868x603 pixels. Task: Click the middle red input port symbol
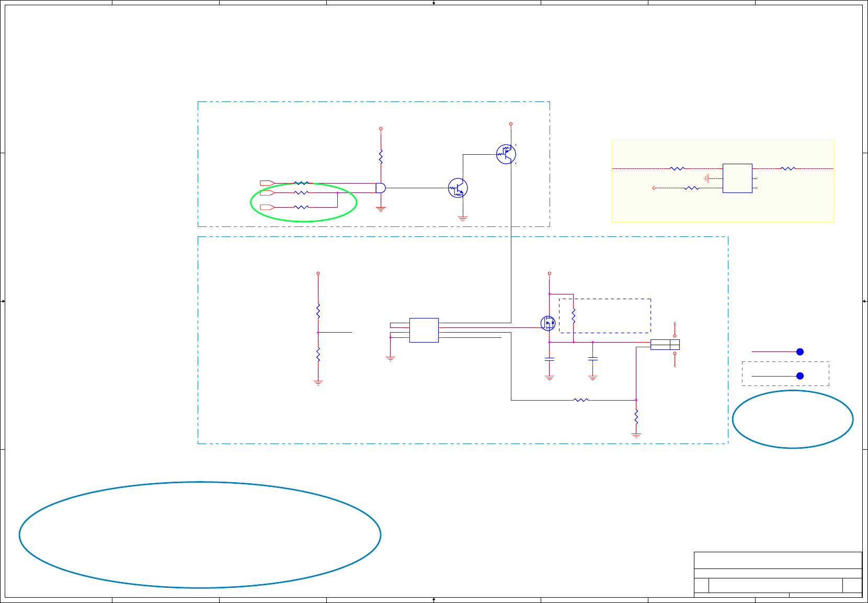pyautogui.click(x=268, y=193)
